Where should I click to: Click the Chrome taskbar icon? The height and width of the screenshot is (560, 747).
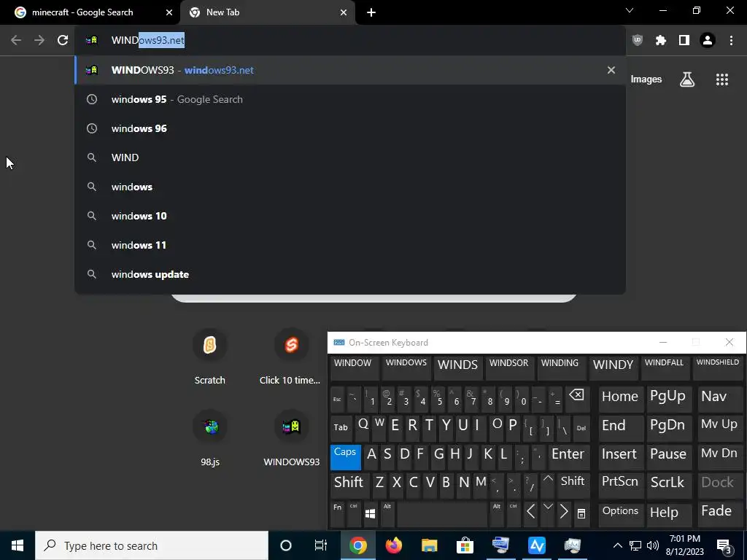click(x=357, y=545)
